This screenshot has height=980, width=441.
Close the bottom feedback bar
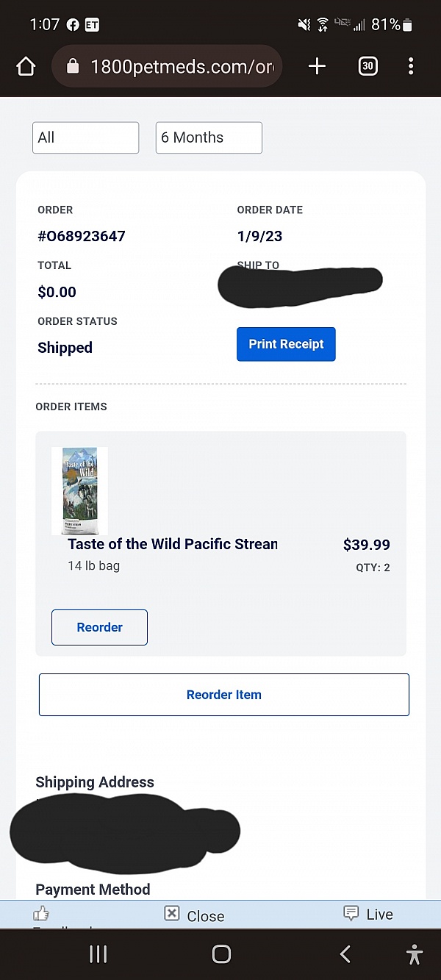(x=194, y=915)
